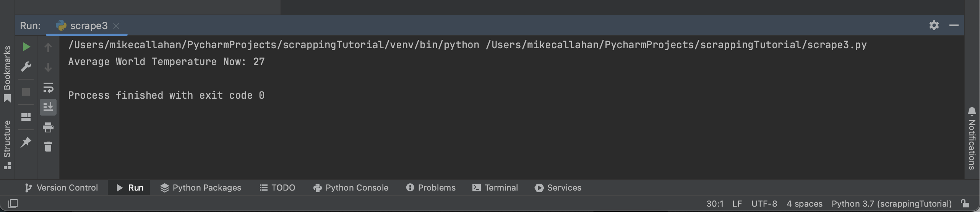This screenshot has width=980, height=212.
Task: Click the Stop process square icon
Action: coord(26,92)
